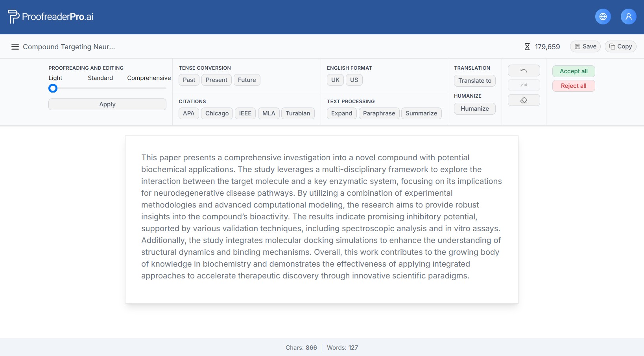The height and width of the screenshot is (356, 644).
Task: Click the redo arrow button
Action: tap(524, 85)
